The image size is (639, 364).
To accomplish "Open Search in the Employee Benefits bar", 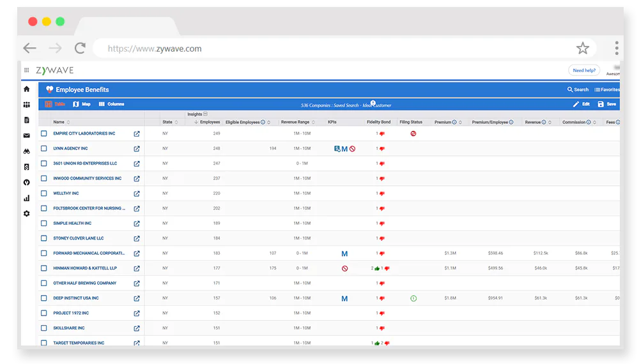I will (578, 89).
